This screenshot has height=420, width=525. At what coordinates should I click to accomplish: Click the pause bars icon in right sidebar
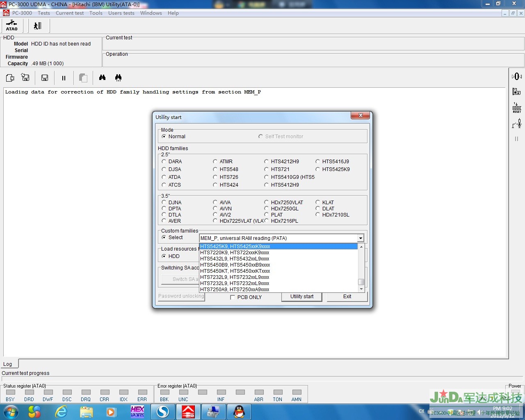click(517, 139)
